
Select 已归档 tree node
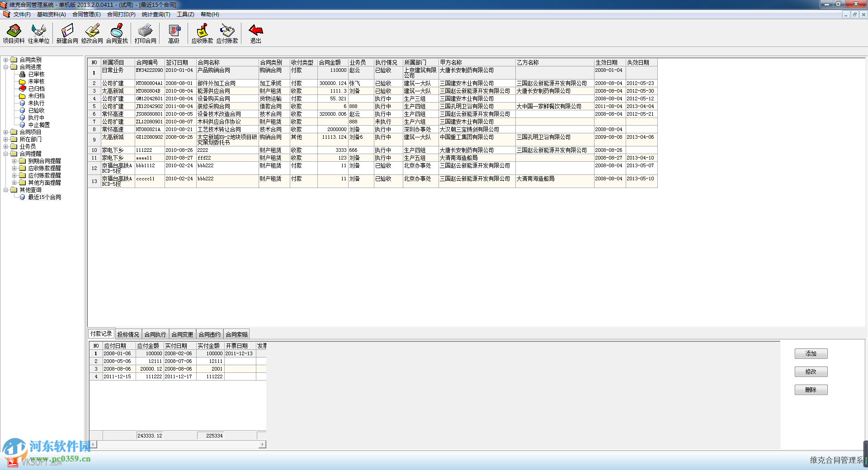(36, 89)
